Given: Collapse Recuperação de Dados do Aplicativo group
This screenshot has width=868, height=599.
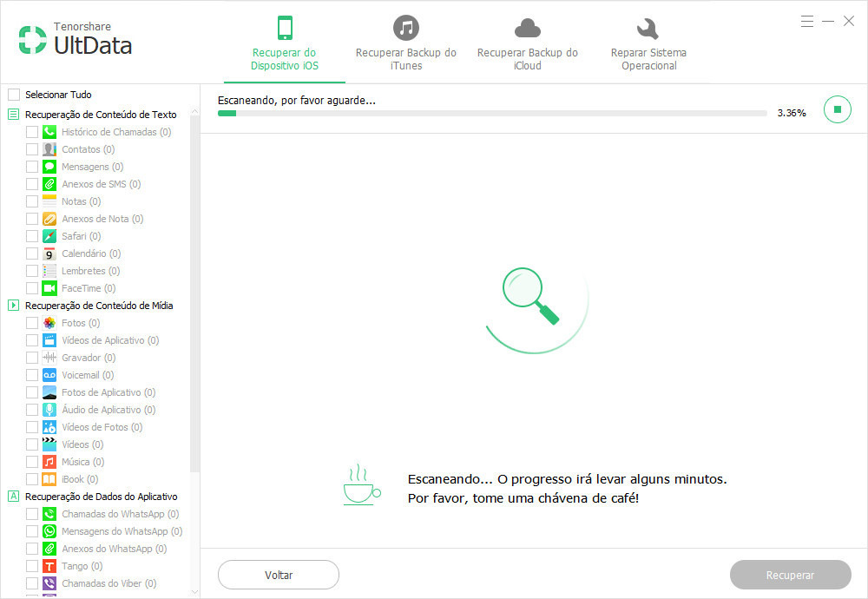Looking at the screenshot, I should [13, 497].
